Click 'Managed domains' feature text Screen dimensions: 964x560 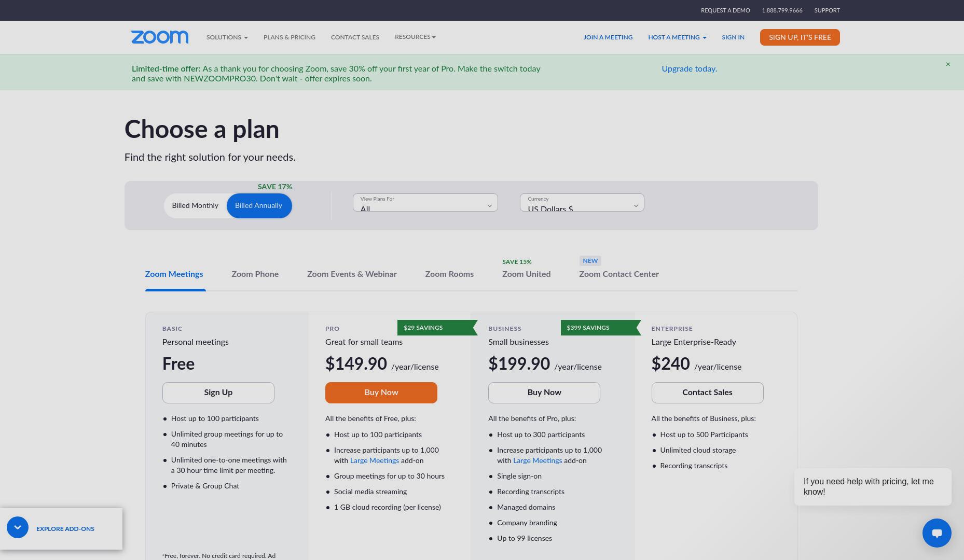pos(526,507)
